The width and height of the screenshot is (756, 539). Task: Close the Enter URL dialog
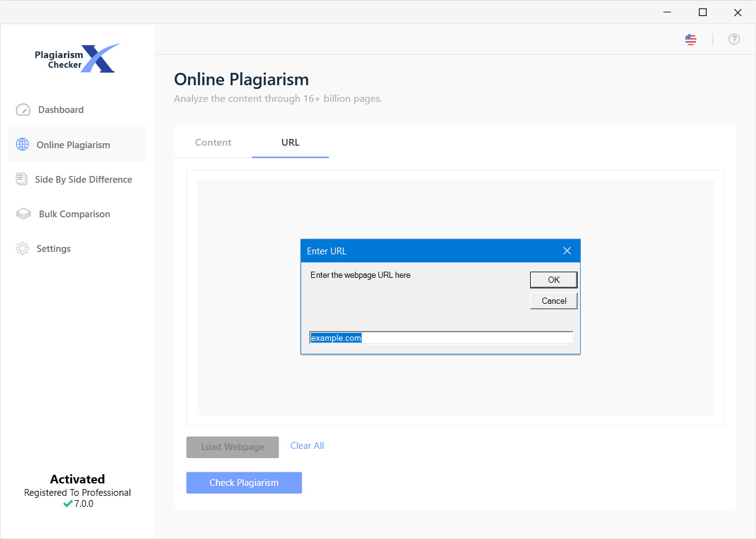567,251
